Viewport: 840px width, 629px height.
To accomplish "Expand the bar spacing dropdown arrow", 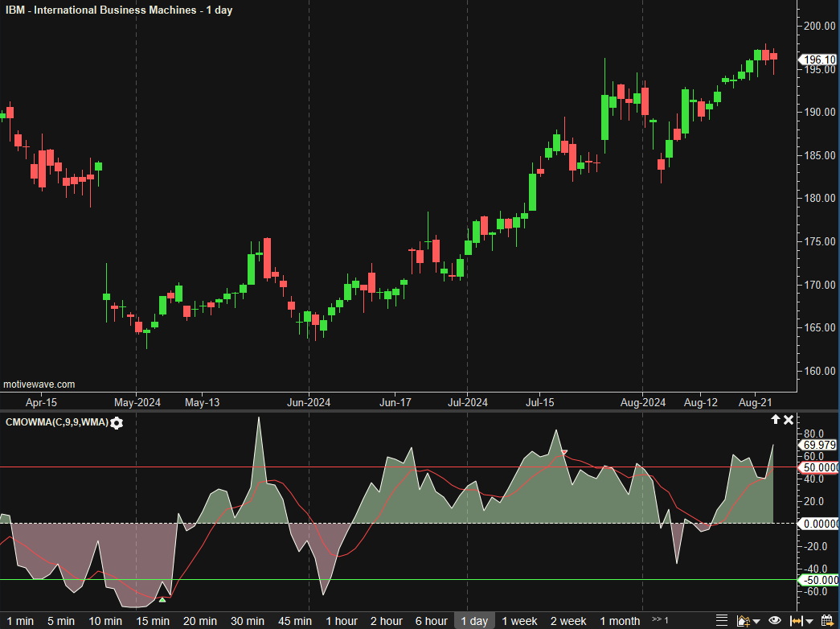I will pos(808,621).
